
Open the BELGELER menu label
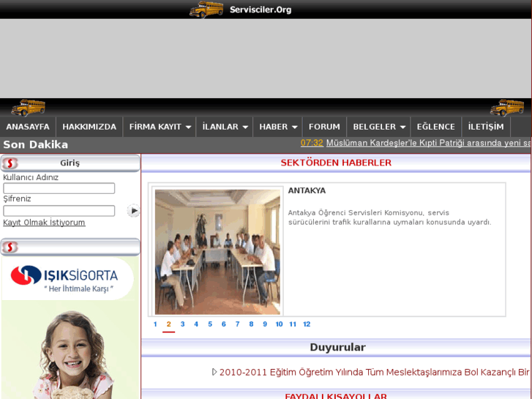pos(374,127)
